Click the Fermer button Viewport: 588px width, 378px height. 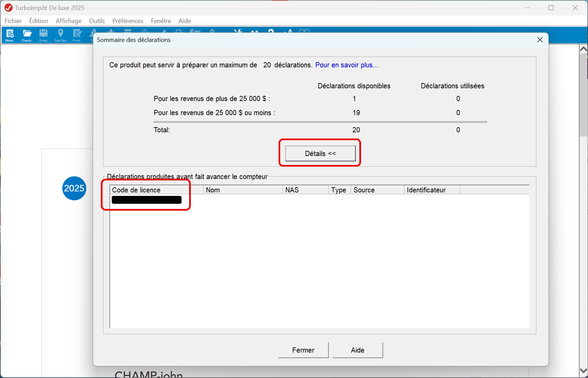tap(303, 350)
